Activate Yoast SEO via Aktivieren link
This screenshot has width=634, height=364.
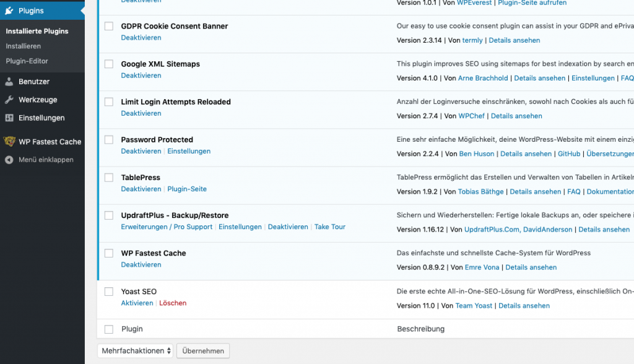[x=137, y=303]
